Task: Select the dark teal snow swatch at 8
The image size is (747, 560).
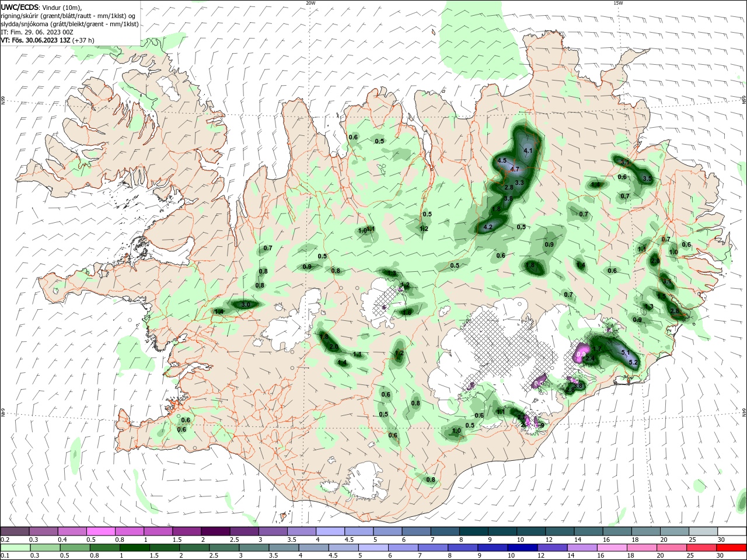Action: click(473, 531)
